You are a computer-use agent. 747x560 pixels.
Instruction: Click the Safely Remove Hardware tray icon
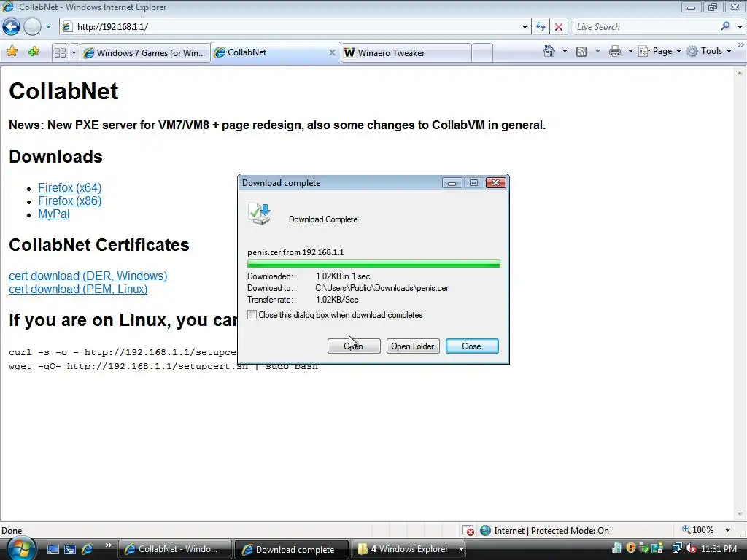coord(644,548)
